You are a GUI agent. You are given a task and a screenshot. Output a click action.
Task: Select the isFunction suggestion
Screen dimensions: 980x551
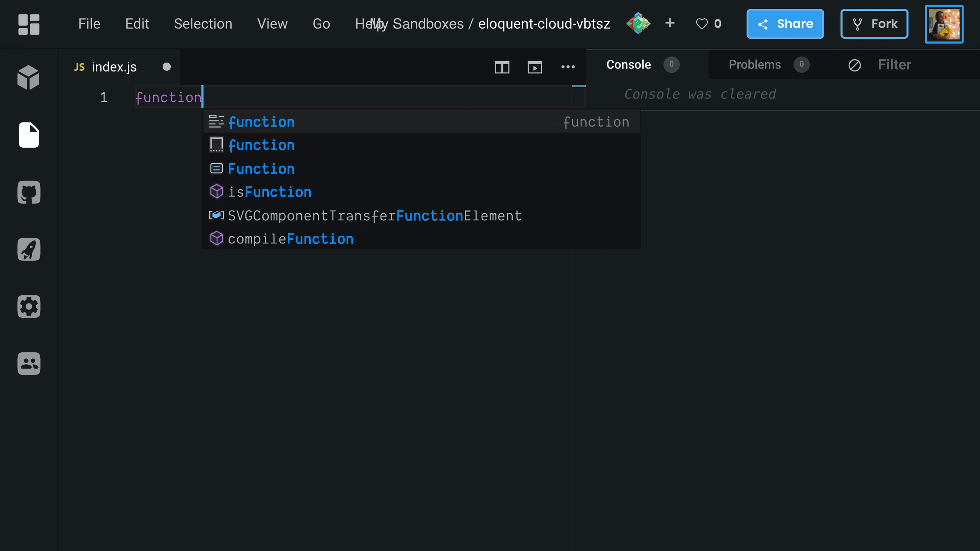[421, 192]
